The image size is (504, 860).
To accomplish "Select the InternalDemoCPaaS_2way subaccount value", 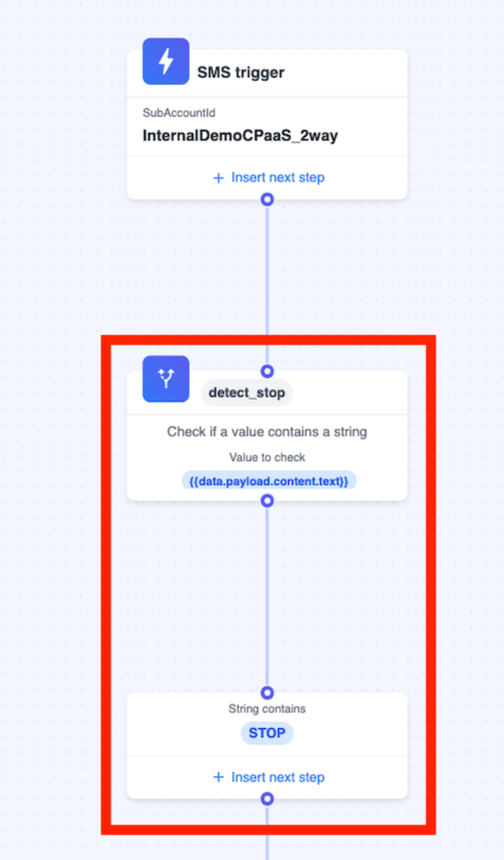I will (x=240, y=136).
